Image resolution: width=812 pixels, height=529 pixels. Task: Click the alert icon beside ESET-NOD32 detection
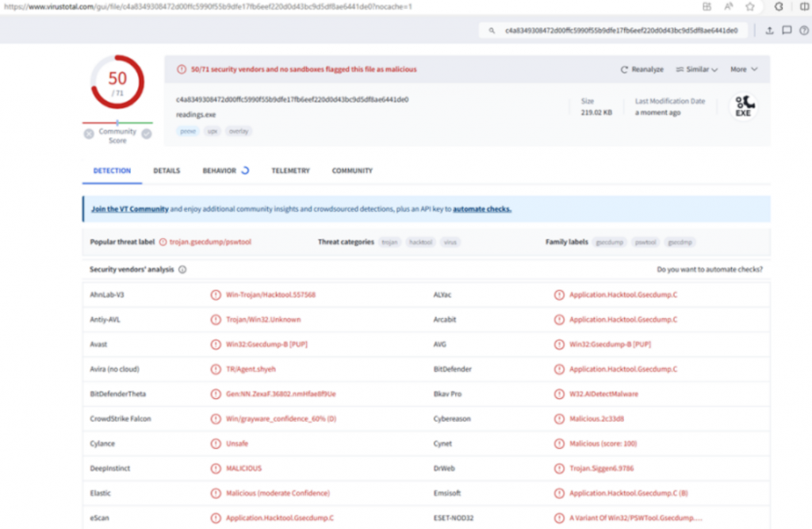559,518
